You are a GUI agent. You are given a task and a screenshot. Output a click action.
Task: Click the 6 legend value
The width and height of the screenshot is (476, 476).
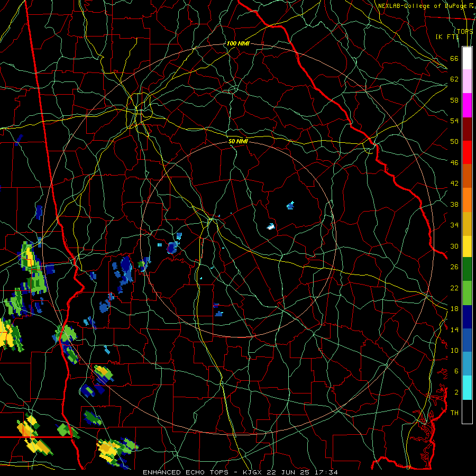tap(456, 371)
